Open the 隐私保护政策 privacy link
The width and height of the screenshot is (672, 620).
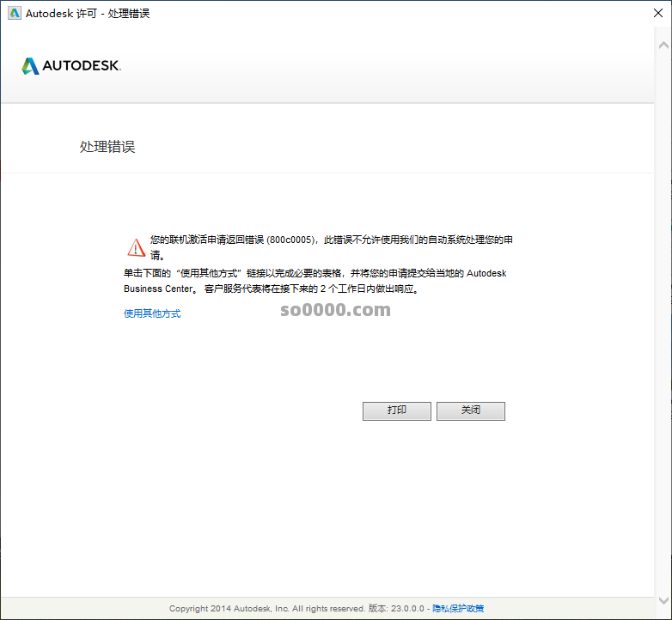458,608
